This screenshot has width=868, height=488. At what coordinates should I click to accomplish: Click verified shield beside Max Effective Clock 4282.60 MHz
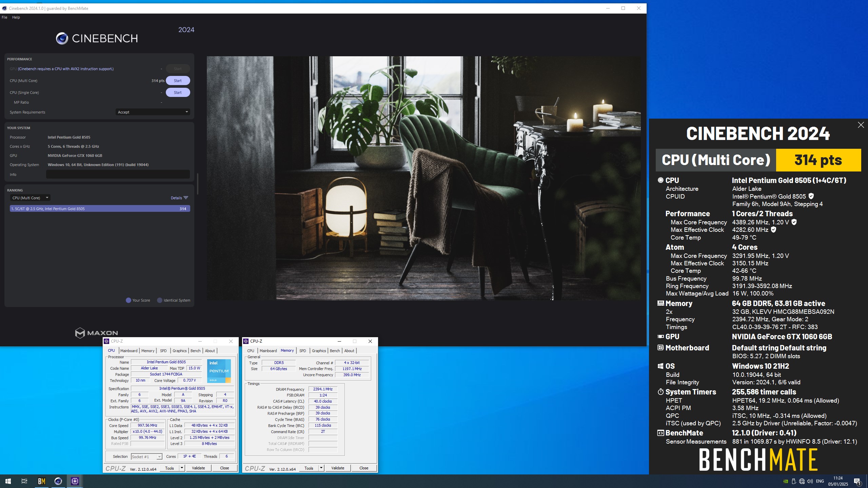point(773,229)
